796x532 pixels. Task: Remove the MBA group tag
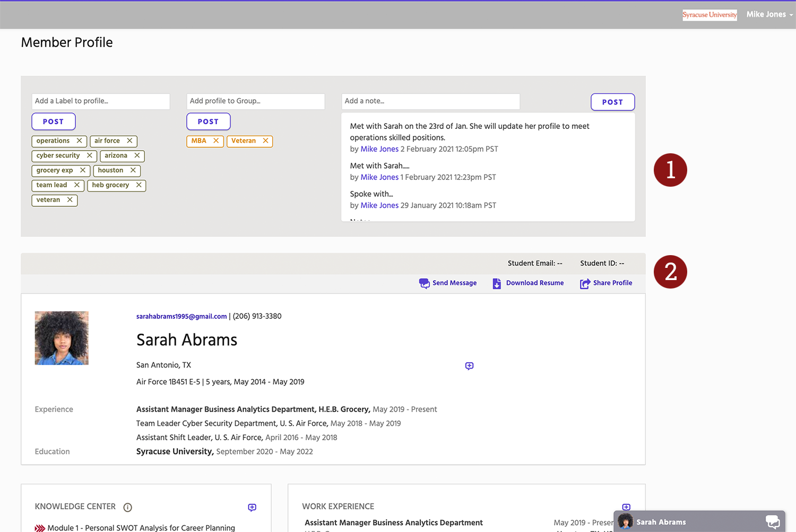point(216,141)
